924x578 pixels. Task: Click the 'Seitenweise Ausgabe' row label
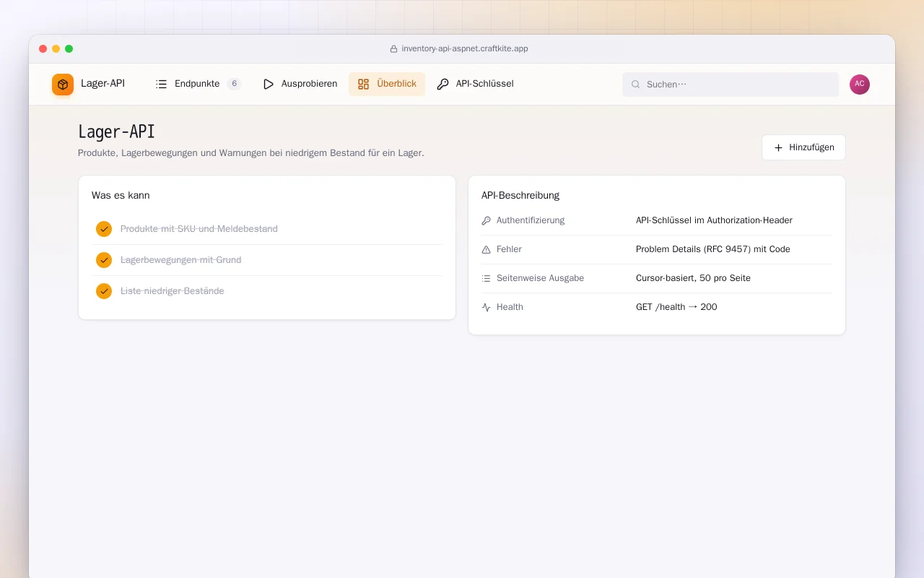540,278
